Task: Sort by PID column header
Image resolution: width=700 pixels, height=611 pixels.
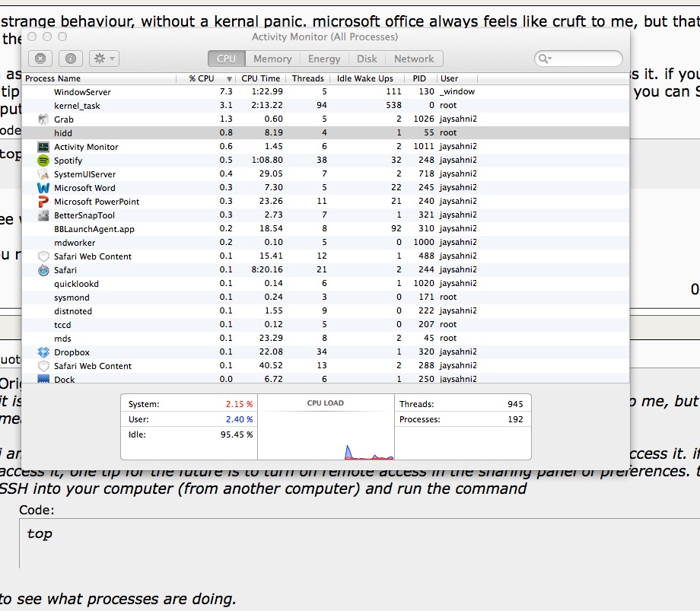Action: click(x=421, y=78)
